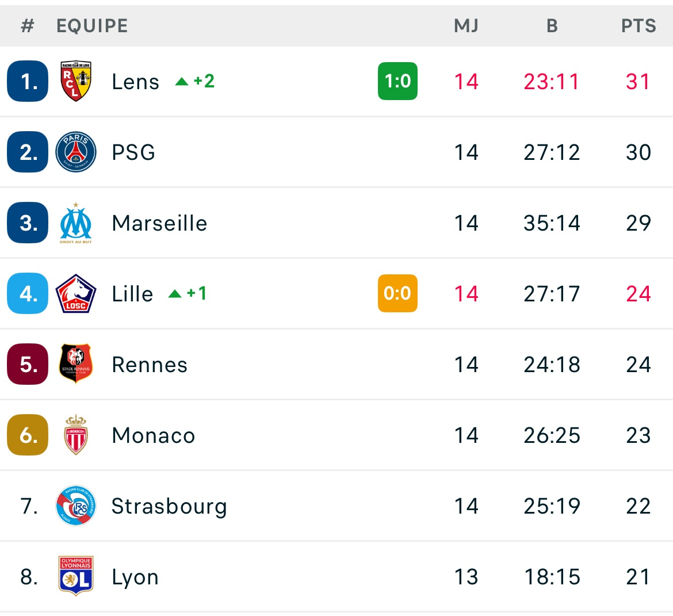Open the Marseille team name link
The height and width of the screenshot is (616, 673).
pyautogui.click(x=159, y=223)
